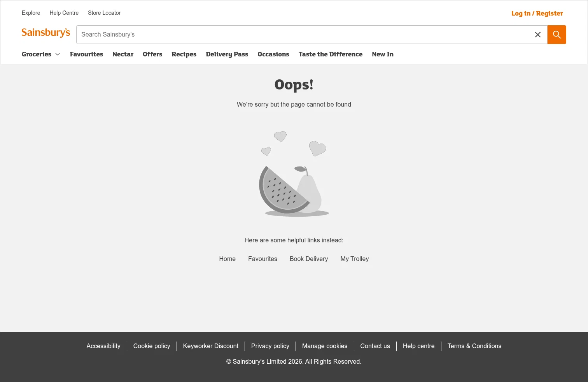The width and height of the screenshot is (588, 382).
Task: Open the Help centre footer link
Action: tap(419, 346)
